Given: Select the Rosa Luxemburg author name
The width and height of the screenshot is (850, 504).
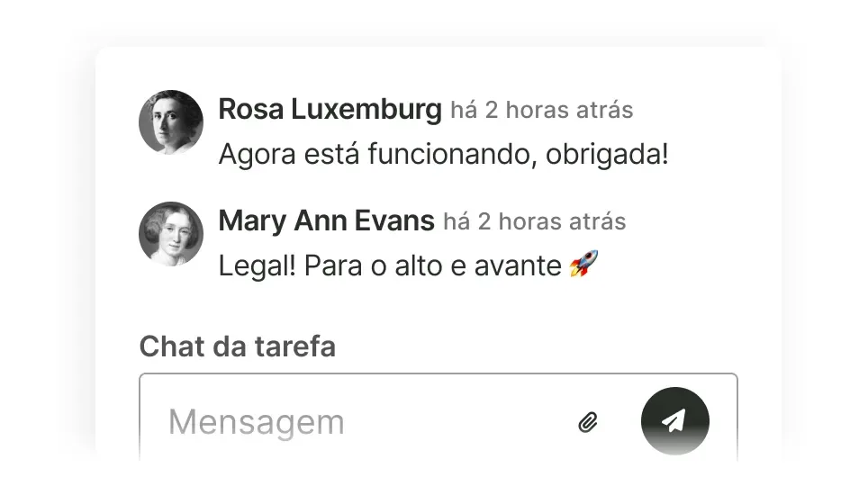Looking at the screenshot, I should click(330, 109).
